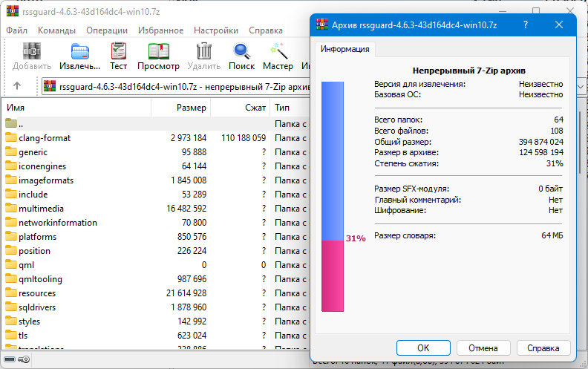Image resolution: width=588 pixels, height=369 pixels.
Task: Click the tls folder icon
Action: tap(11, 335)
